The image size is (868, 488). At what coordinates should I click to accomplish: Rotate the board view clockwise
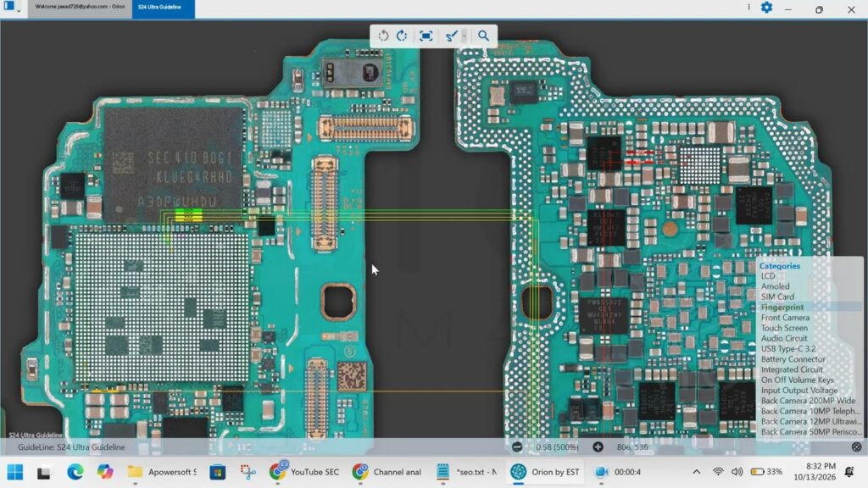(x=402, y=36)
